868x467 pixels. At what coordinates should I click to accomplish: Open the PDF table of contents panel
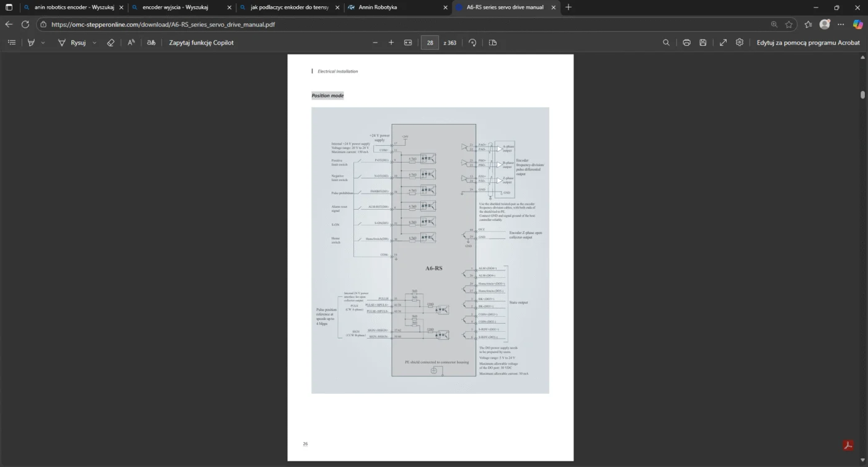[12, 43]
